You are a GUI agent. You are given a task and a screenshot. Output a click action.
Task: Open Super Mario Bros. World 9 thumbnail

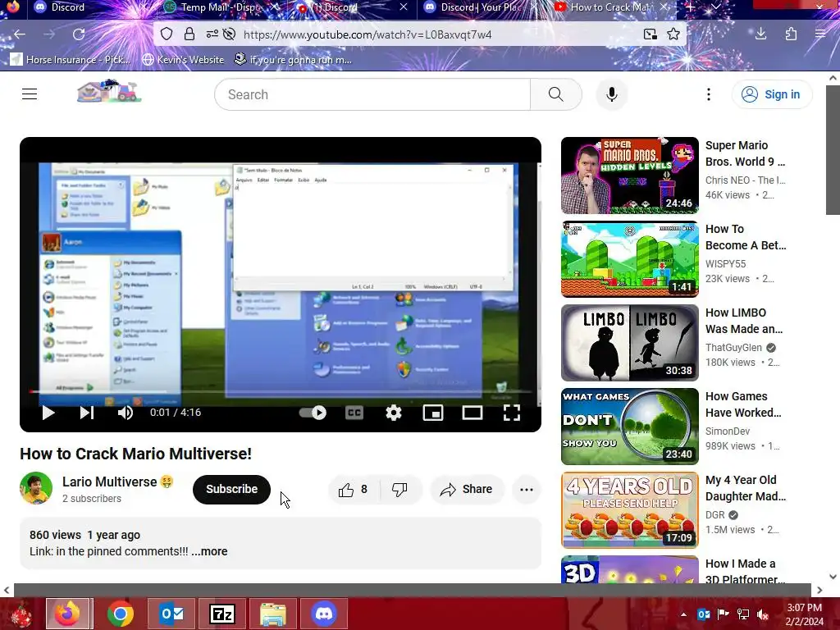629,176
